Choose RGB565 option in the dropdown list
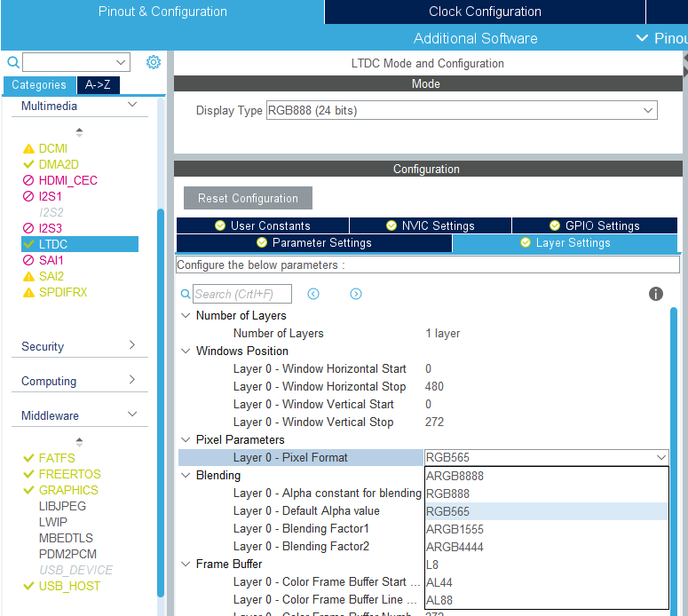Viewport: 688px width, 616px height. coord(546,511)
